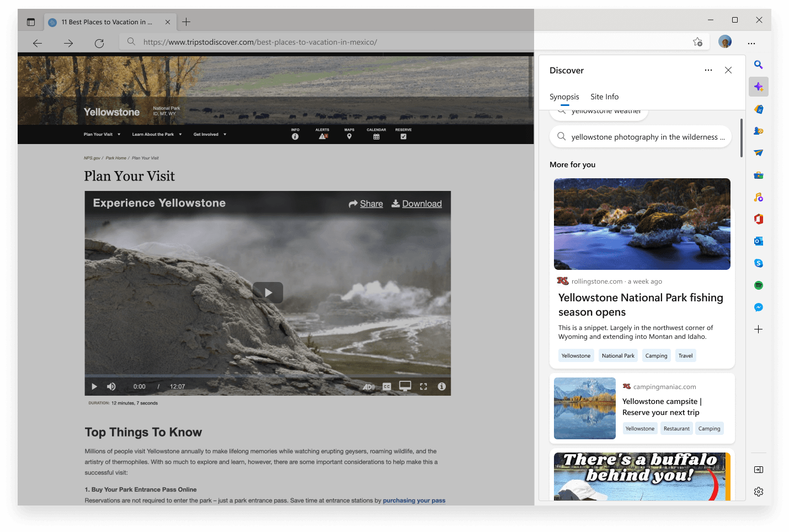Screen dimensions: 789x532
Task: Open the Yellowstone Reserve icon
Action: click(x=403, y=134)
